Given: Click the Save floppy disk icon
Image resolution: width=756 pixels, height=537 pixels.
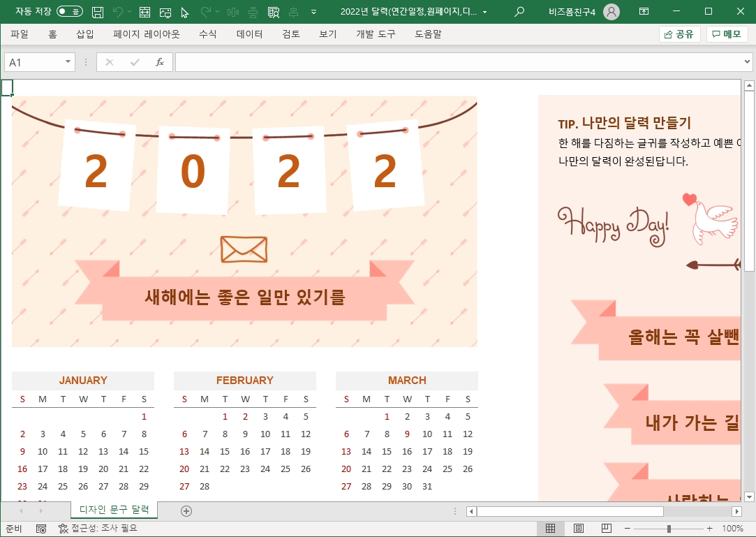Looking at the screenshot, I should tap(98, 12).
